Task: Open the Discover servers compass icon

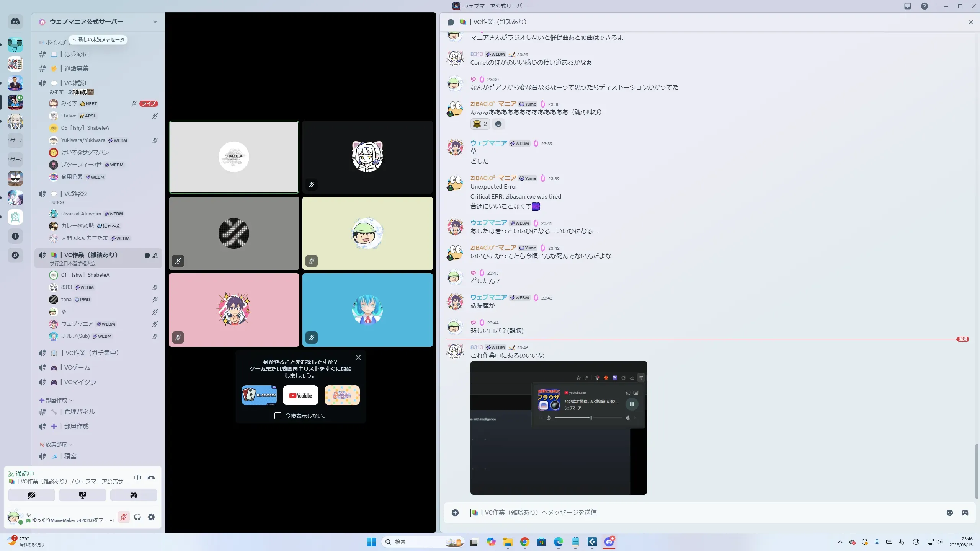Action: pos(15,255)
